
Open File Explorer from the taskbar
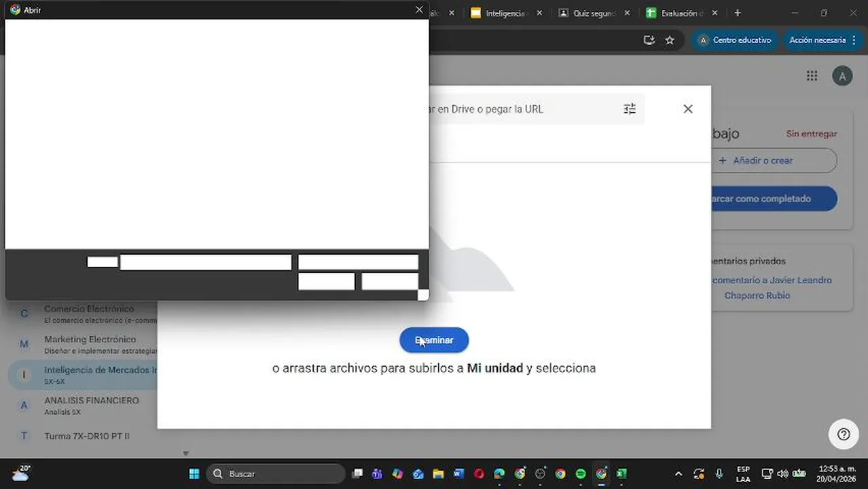point(438,473)
